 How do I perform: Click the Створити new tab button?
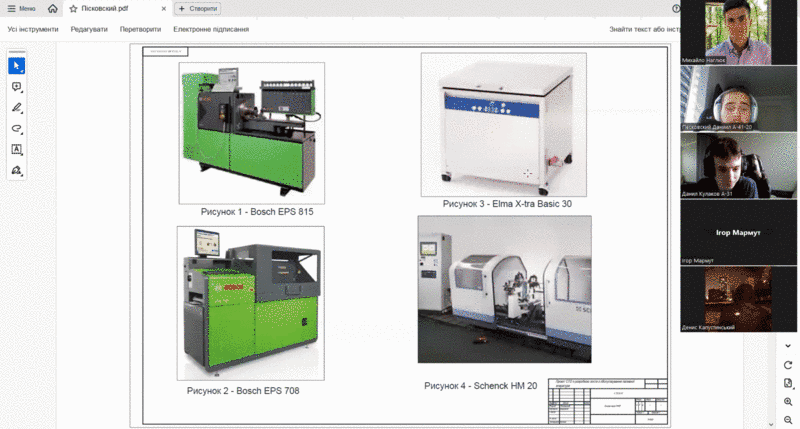[x=198, y=8]
